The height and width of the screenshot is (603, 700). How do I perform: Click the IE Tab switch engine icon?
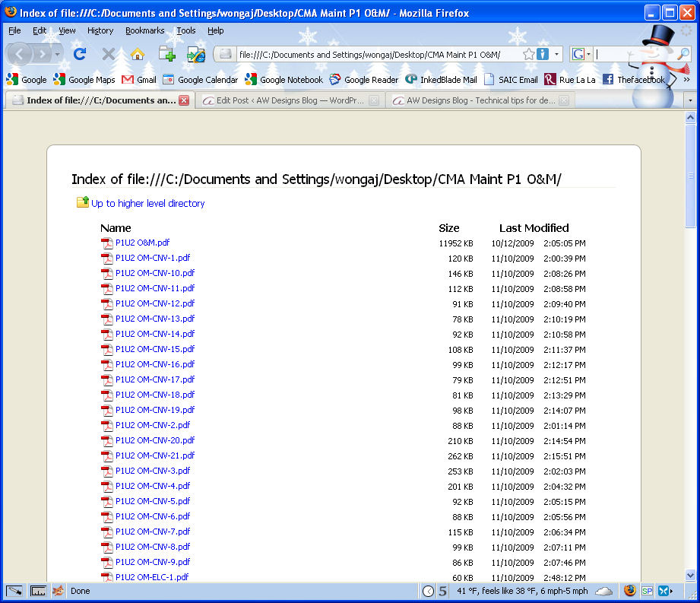195,55
